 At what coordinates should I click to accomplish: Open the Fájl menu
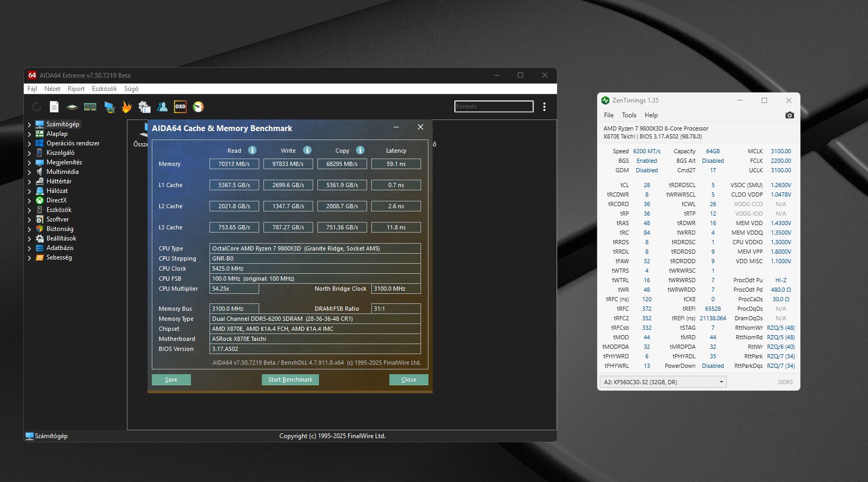click(32, 89)
